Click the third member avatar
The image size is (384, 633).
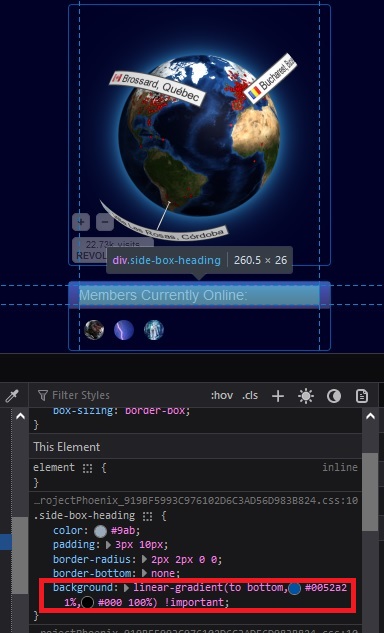154,330
